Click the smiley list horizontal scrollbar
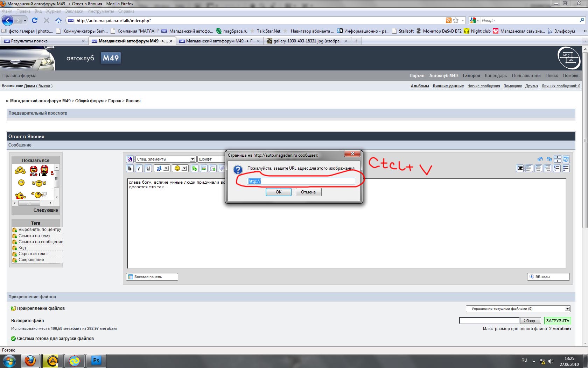The width and height of the screenshot is (588, 368). (x=32, y=203)
